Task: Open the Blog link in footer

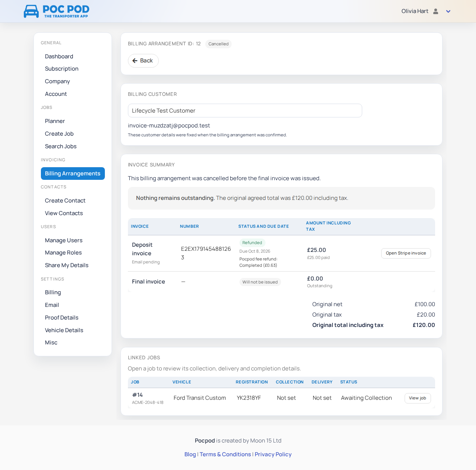Action: (190, 454)
